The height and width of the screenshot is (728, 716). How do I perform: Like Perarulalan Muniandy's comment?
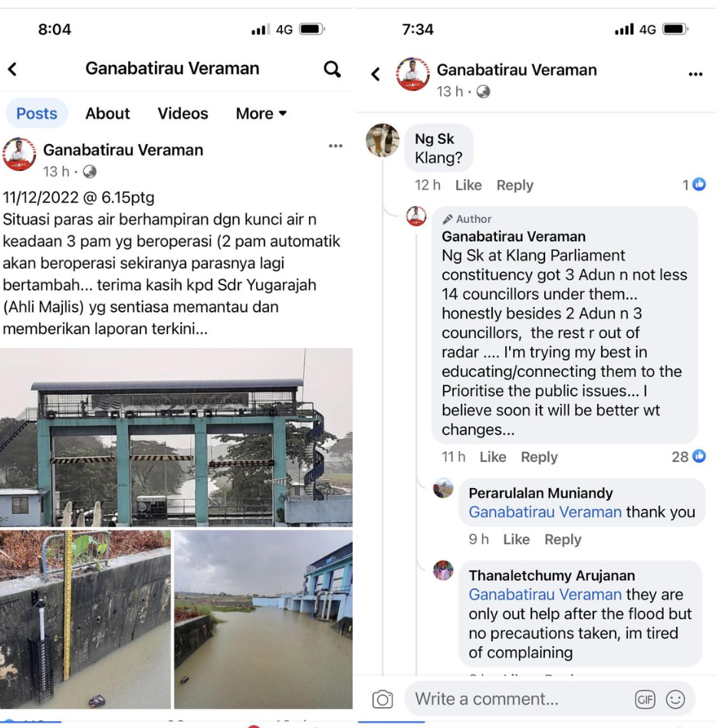click(517, 539)
